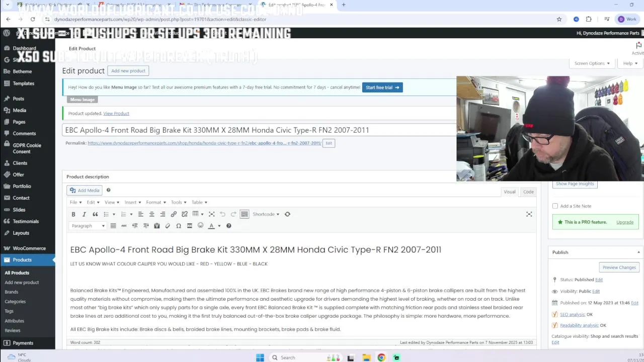Collapse the Publish metabox
Image resolution: width=644 pixels, height=362 pixels.
coord(638,252)
